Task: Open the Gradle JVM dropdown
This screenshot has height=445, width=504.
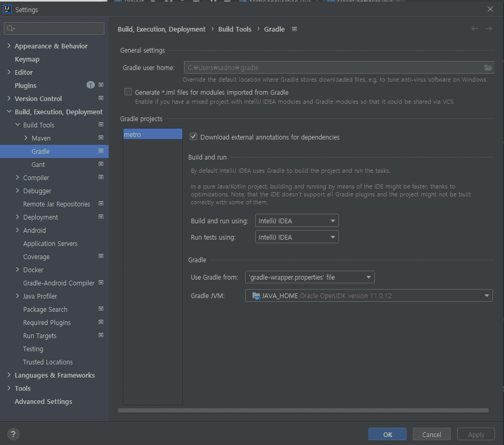Action: [369, 295]
